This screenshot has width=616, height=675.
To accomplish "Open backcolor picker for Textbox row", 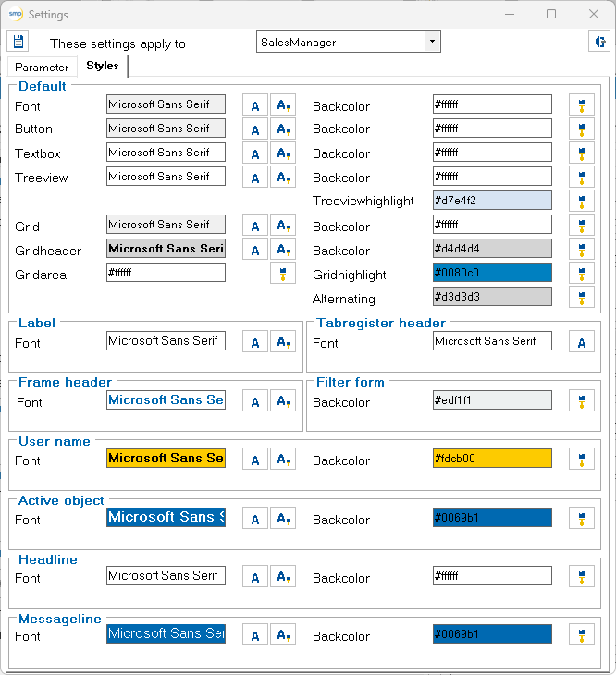I will [582, 153].
